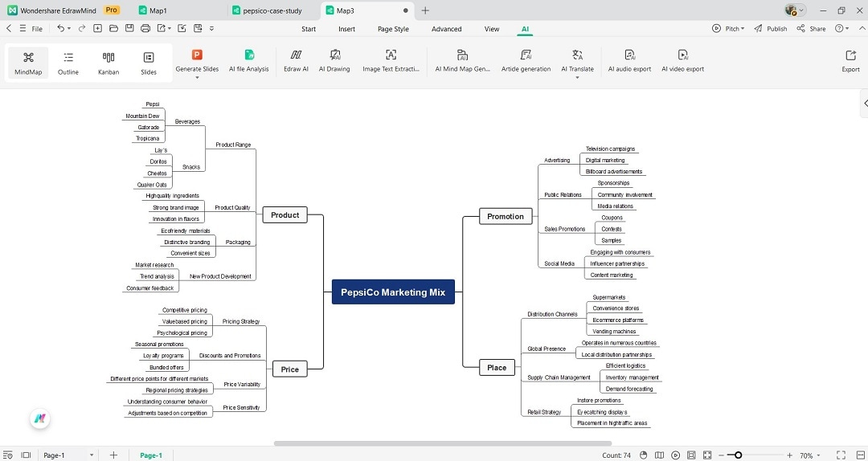Open the AI Translate dropdown arrow
The image size is (868, 461).
point(577,77)
